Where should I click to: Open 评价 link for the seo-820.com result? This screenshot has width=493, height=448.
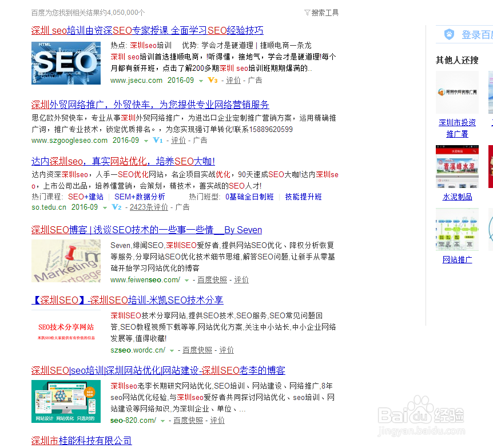click(x=217, y=421)
